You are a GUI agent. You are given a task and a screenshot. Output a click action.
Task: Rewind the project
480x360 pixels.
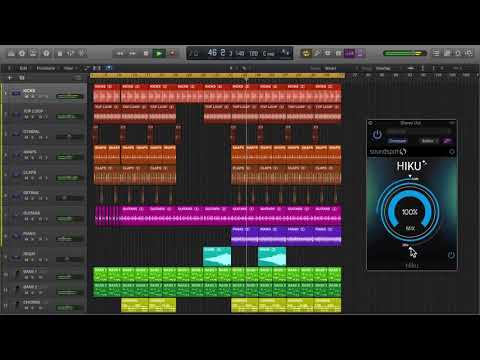pyautogui.click(x=120, y=53)
